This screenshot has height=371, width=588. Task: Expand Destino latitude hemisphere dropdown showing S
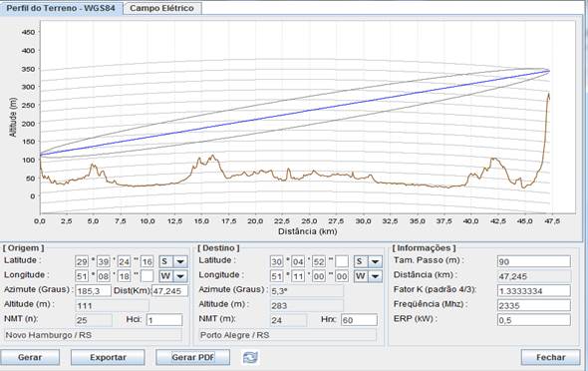[x=368, y=261]
